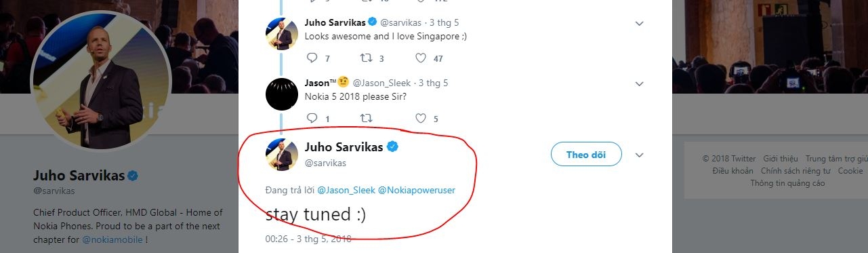
Task: Reply to Juho's Singapore tweet
Action: click(x=312, y=58)
